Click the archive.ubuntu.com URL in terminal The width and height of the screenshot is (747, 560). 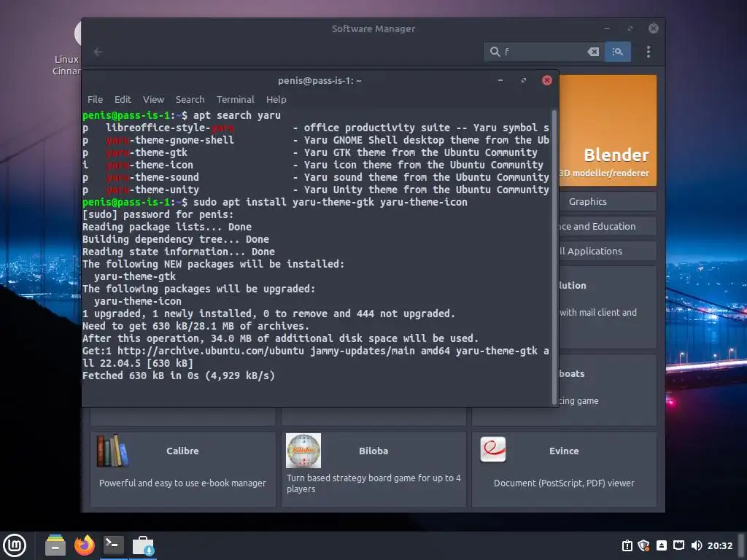211,351
